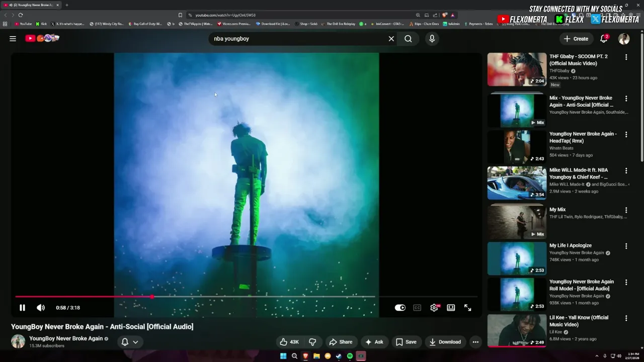
Task: Toggle the autoplay switch
Action: tap(400, 308)
